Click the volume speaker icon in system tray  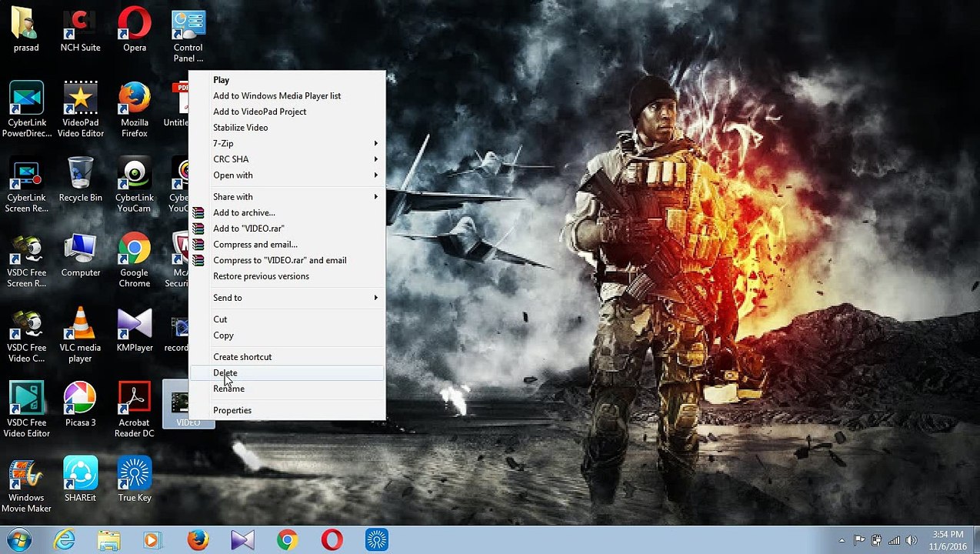pos(912,540)
